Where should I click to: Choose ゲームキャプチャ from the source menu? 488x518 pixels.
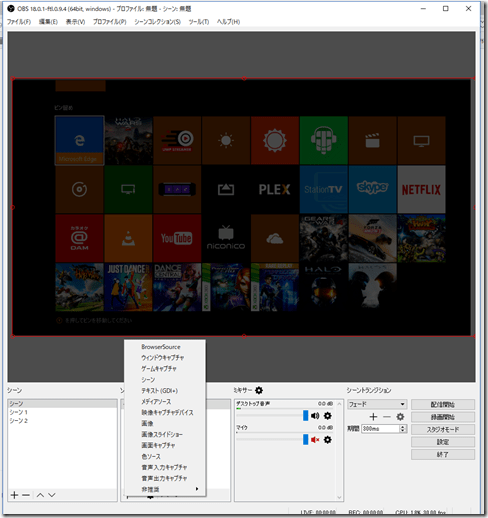pos(165,369)
